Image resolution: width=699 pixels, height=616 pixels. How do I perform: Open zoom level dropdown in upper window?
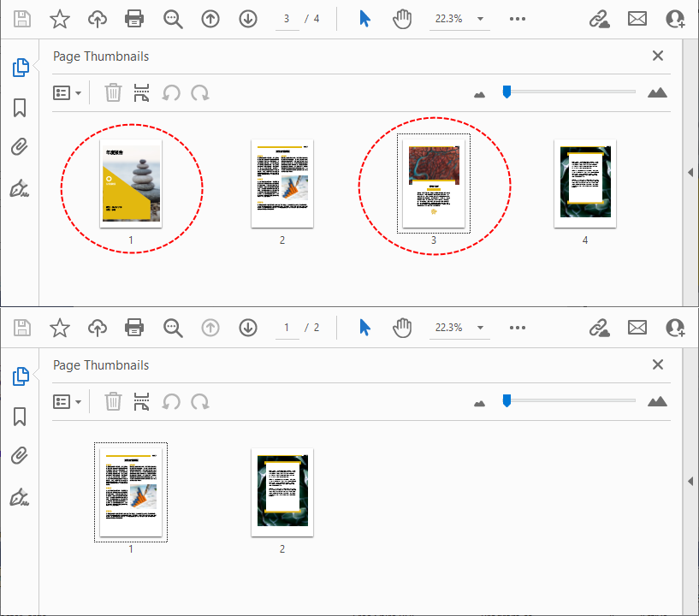click(480, 19)
